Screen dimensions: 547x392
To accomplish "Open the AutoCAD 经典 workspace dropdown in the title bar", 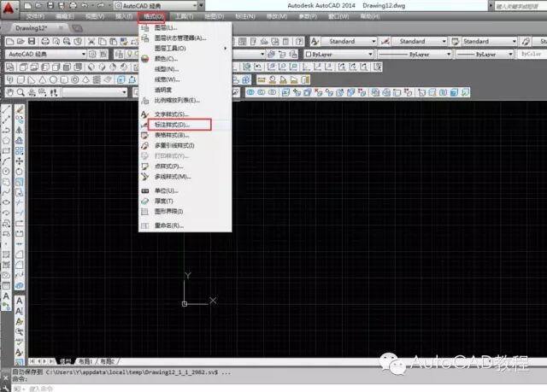I will (x=156, y=6).
